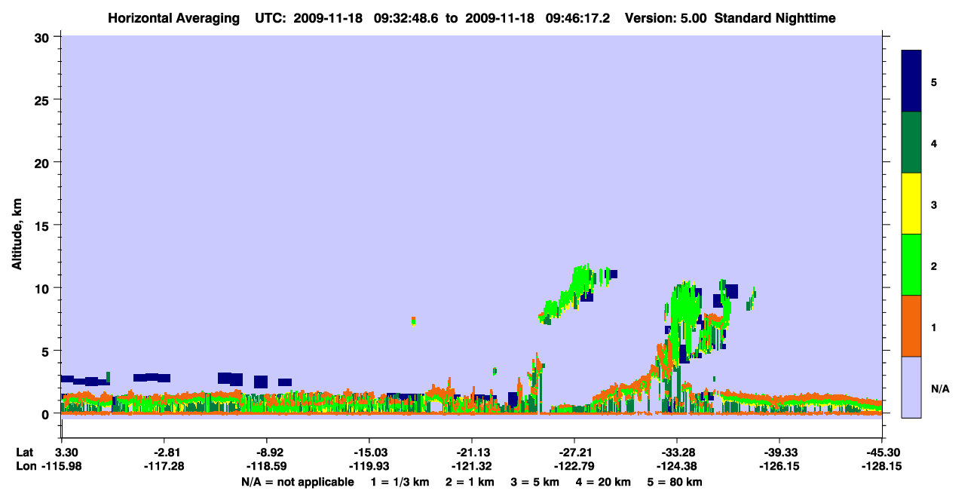Click 'Standard Nighttime' text in title
The image size is (980, 503).
click(x=775, y=18)
